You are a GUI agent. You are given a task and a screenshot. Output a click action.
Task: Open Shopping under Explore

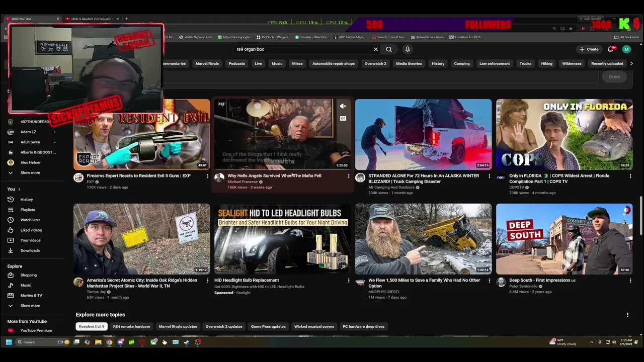click(28, 275)
